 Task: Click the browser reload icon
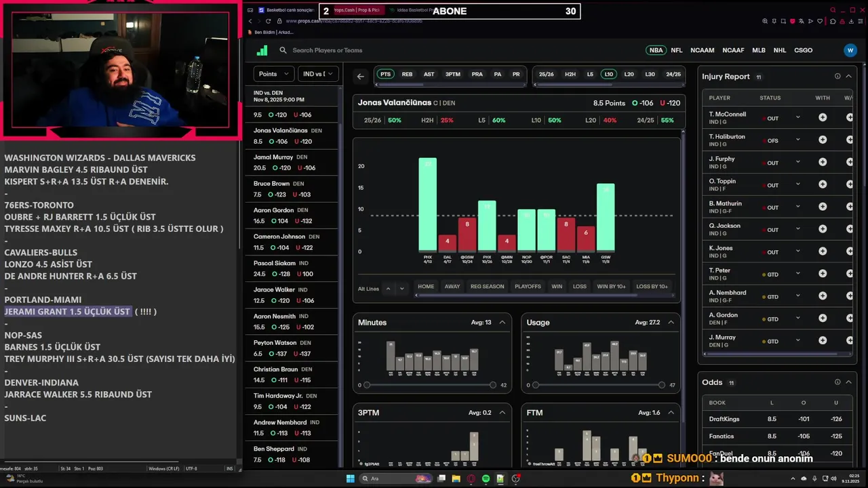pyautogui.click(x=269, y=21)
